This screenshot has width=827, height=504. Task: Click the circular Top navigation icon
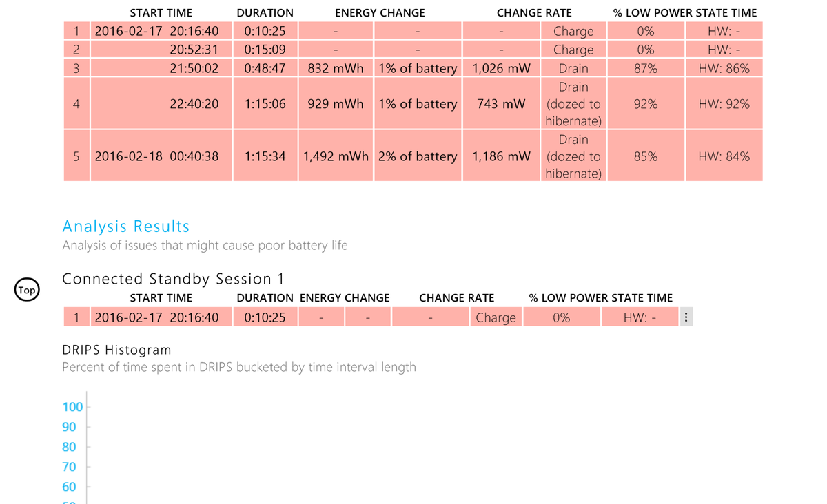coord(27,290)
